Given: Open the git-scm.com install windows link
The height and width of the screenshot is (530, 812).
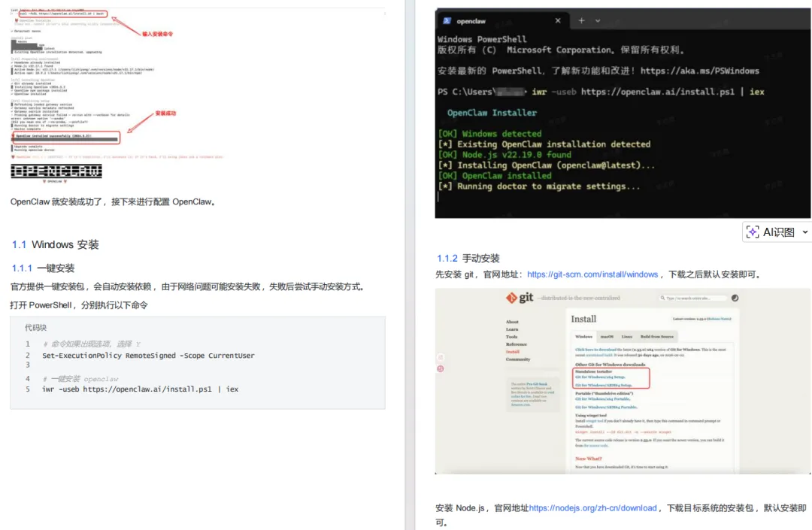Looking at the screenshot, I should pos(592,274).
